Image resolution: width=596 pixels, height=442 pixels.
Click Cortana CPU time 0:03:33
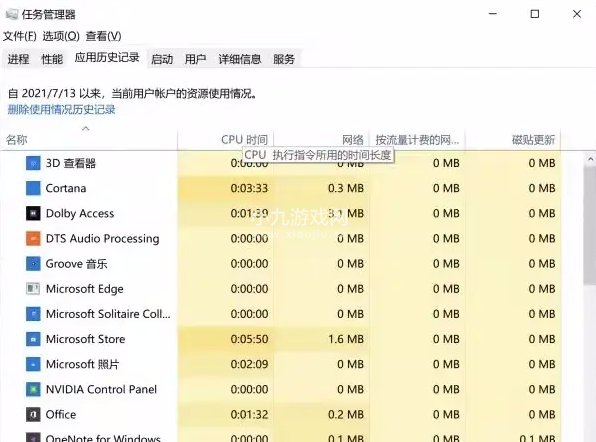pos(249,188)
